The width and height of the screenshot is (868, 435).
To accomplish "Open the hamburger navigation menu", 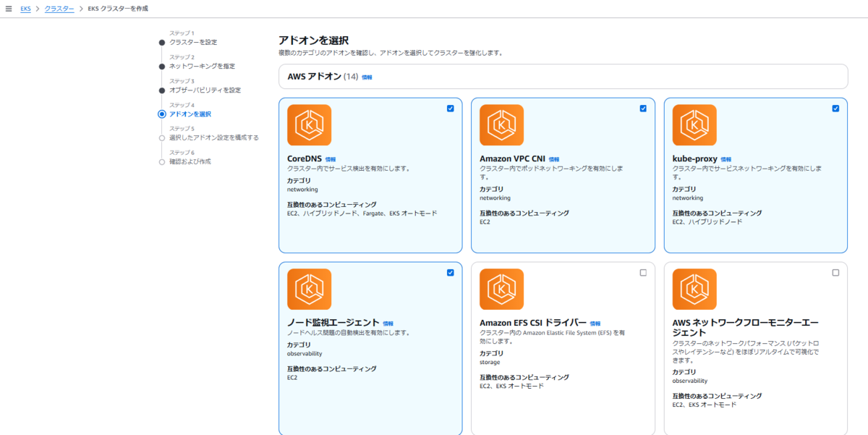I will tap(8, 8).
